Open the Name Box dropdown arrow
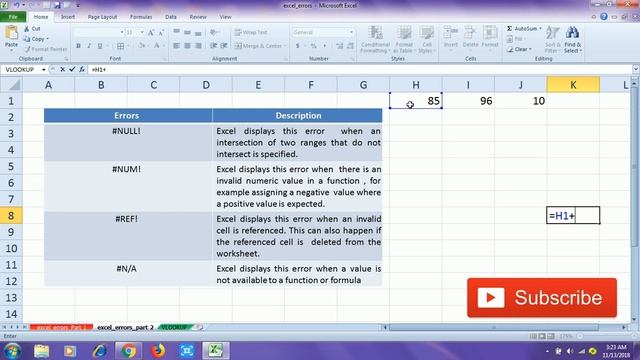This screenshot has height=360, width=640. (x=43, y=70)
